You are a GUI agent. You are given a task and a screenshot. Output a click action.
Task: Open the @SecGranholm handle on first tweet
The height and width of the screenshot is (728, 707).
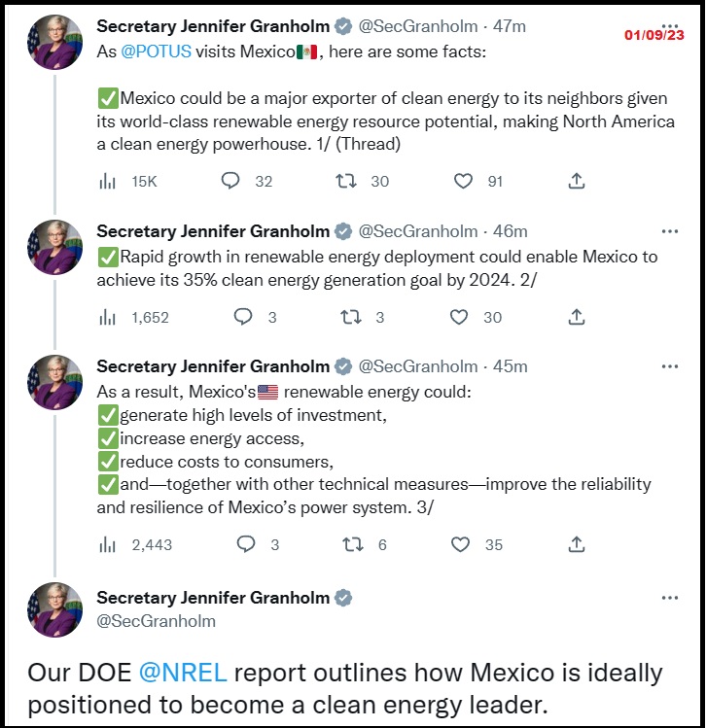pyautogui.click(x=417, y=26)
